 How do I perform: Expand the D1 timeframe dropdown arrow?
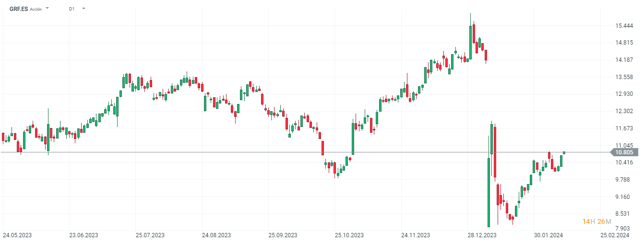pyautogui.click(x=83, y=9)
